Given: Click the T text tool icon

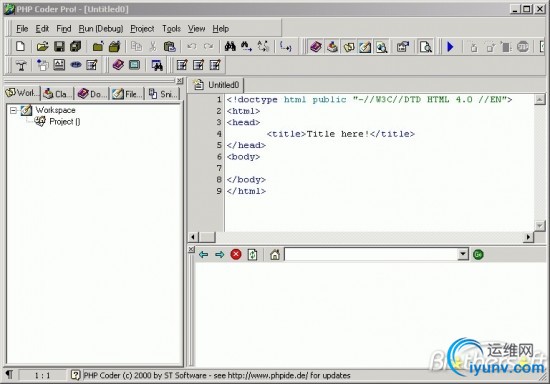Looking at the screenshot, I should click(x=21, y=65).
